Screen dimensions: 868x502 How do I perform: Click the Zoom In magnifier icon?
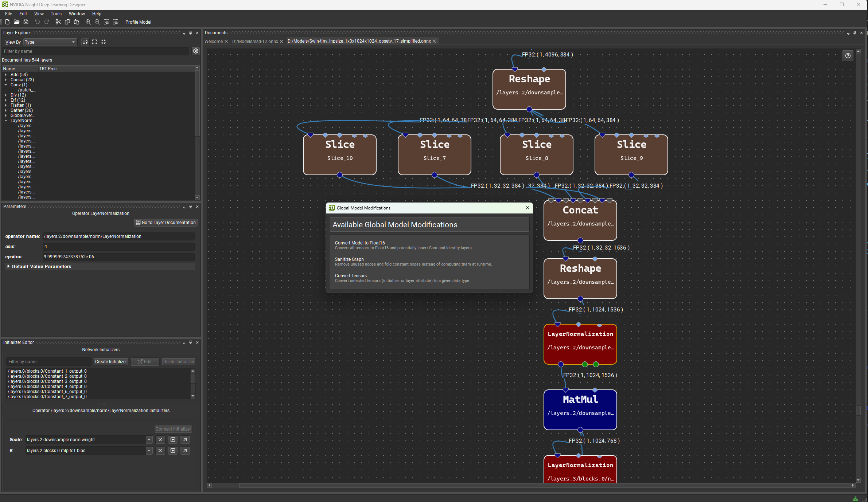click(x=88, y=22)
